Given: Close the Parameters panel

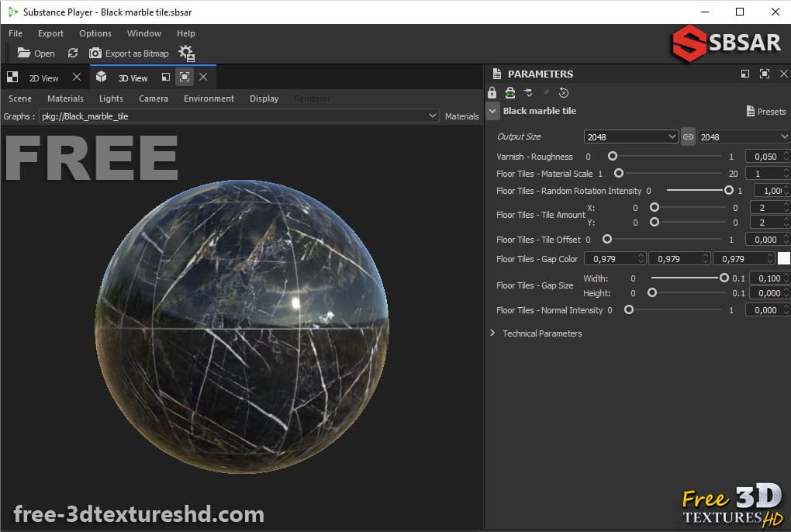Looking at the screenshot, I should click(x=784, y=74).
